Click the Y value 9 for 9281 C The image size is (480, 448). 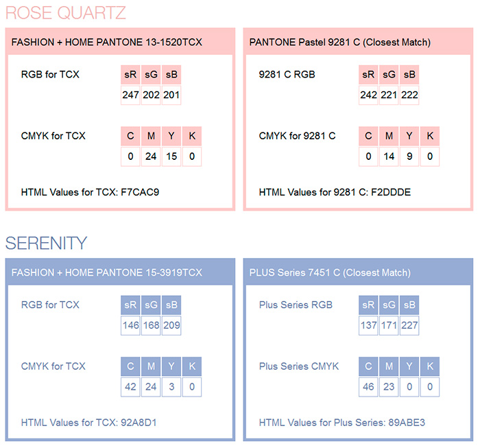pyautogui.click(x=409, y=156)
